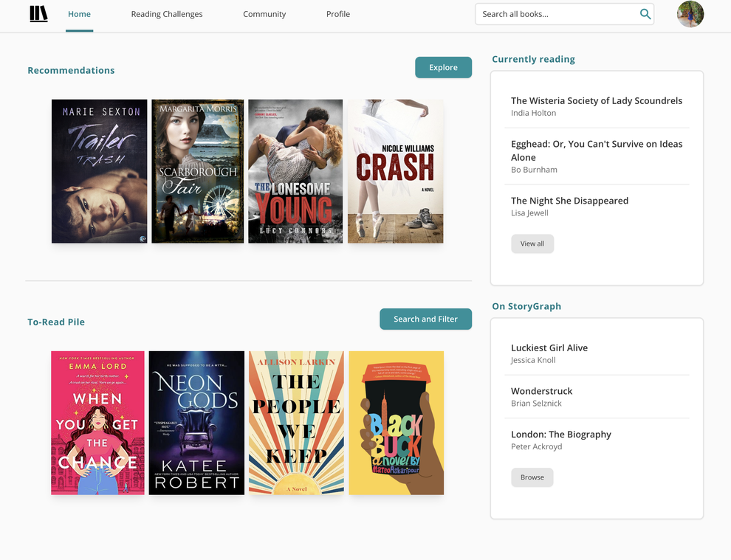
Task: Open Wonderstruck title
Action: 542,391
